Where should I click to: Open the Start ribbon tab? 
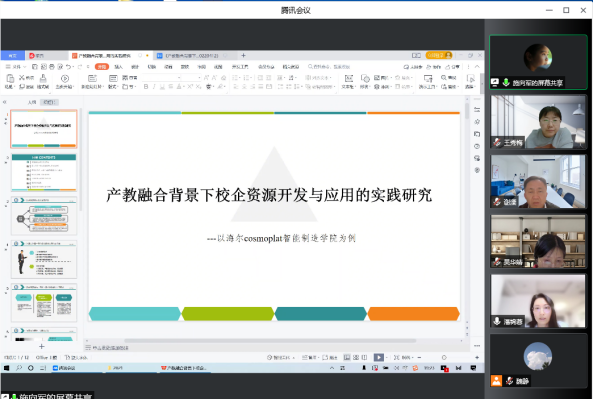click(x=102, y=67)
